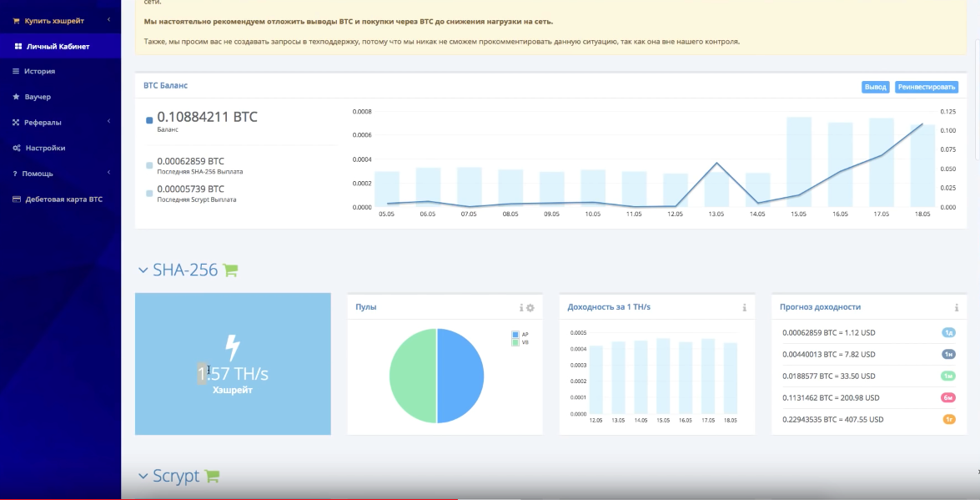
Task: Go to Настройки in the sidebar
Action: (45, 148)
